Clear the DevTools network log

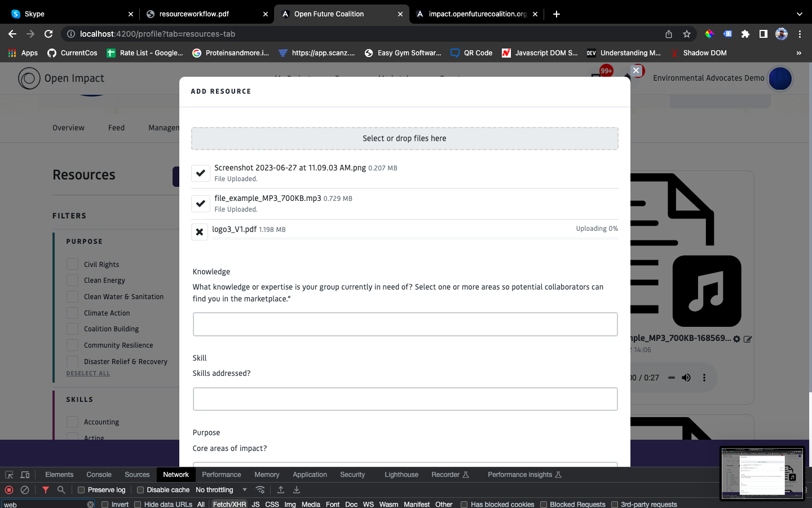pyautogui.click(x=25, y=490)
